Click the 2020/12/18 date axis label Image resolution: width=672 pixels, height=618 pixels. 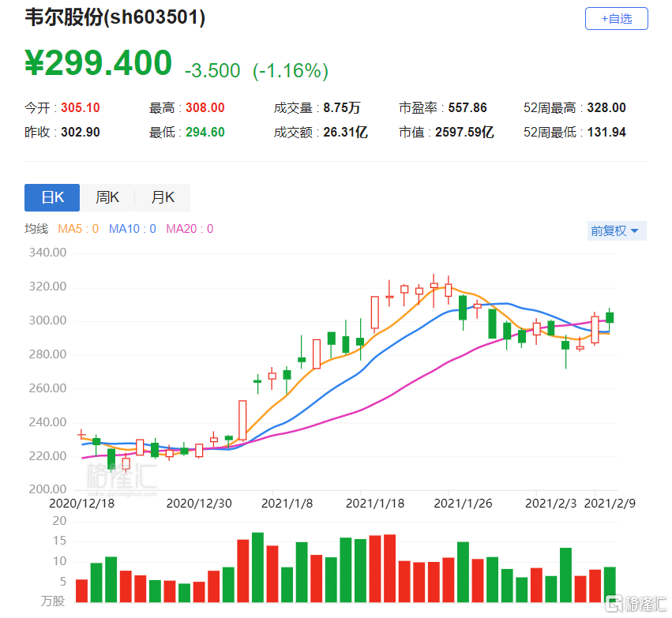click(82, 504)
